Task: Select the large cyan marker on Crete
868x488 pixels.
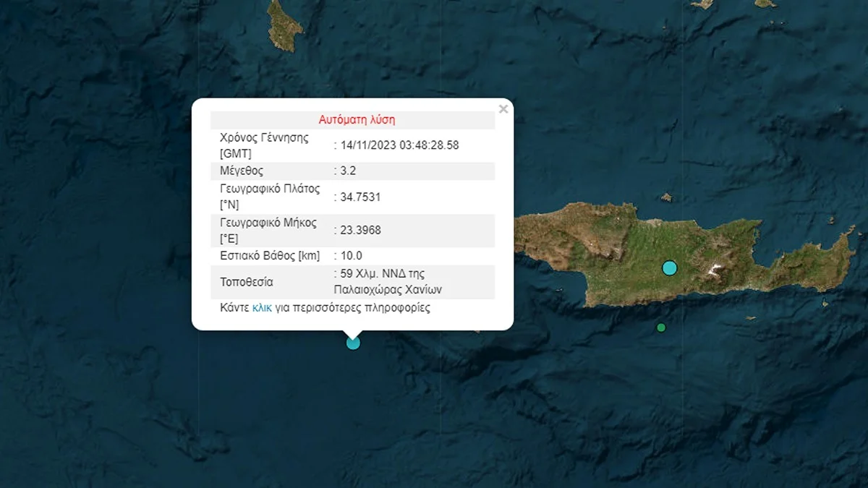Action: tap(670, 268)
